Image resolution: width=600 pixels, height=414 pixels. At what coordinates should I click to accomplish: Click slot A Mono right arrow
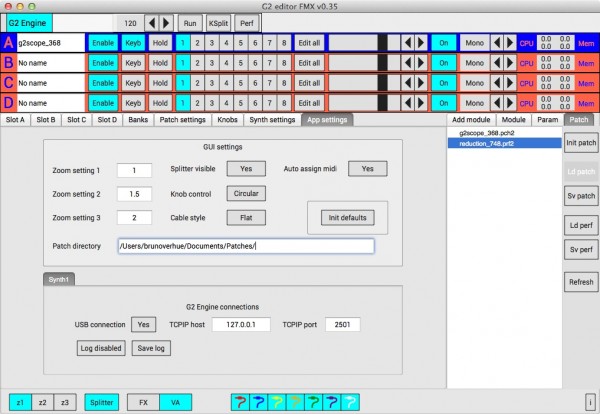click(510, 43)
